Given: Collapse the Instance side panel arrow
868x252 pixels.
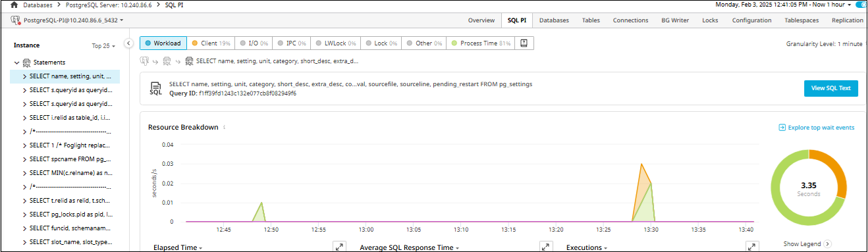Looking at the screenshot, I should [129, 43].
